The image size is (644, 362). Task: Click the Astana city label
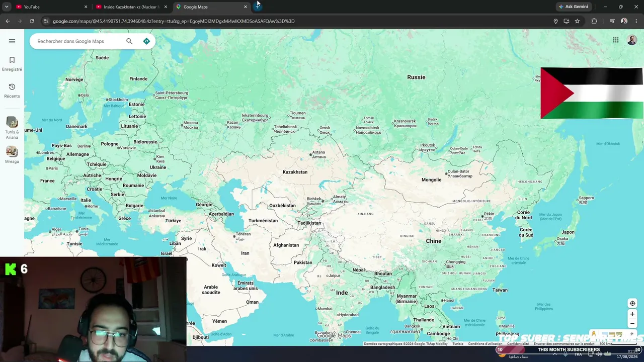[x=318, y=154]
